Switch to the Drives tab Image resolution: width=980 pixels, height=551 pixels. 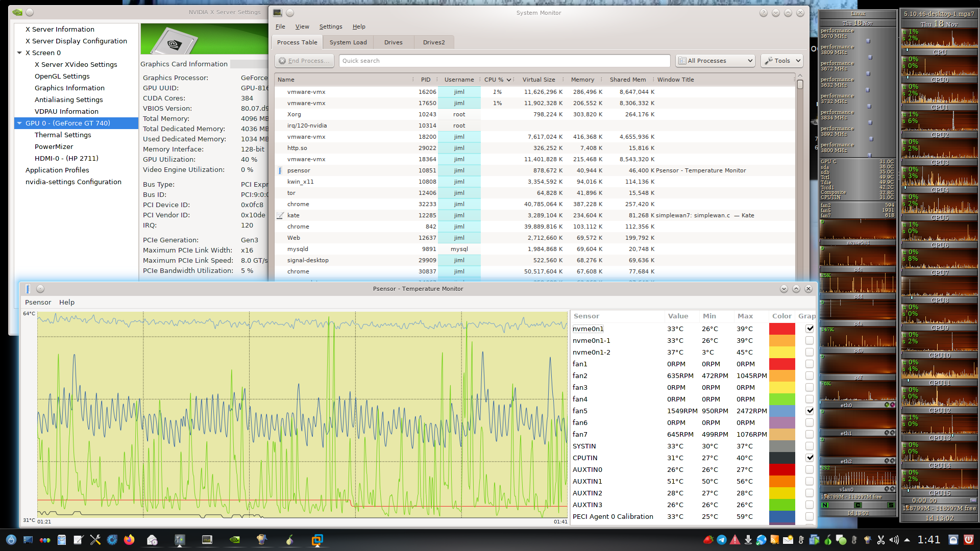pyautogui.click(x=393, y=42)
